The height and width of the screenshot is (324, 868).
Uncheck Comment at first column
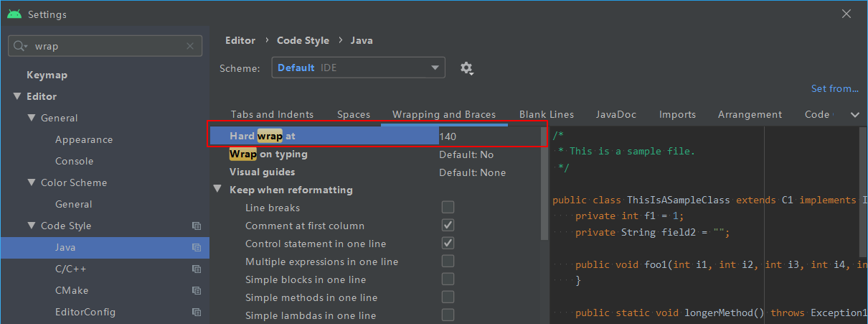[448, 226]
